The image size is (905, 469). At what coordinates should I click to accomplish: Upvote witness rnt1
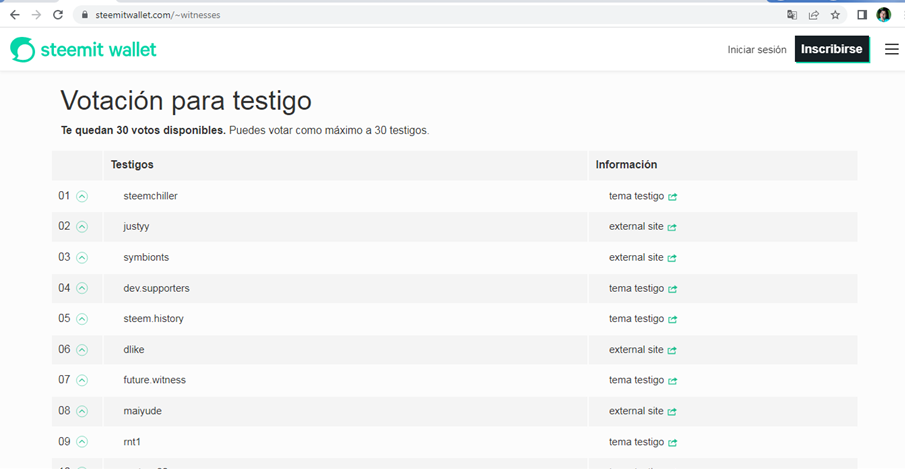82,442
